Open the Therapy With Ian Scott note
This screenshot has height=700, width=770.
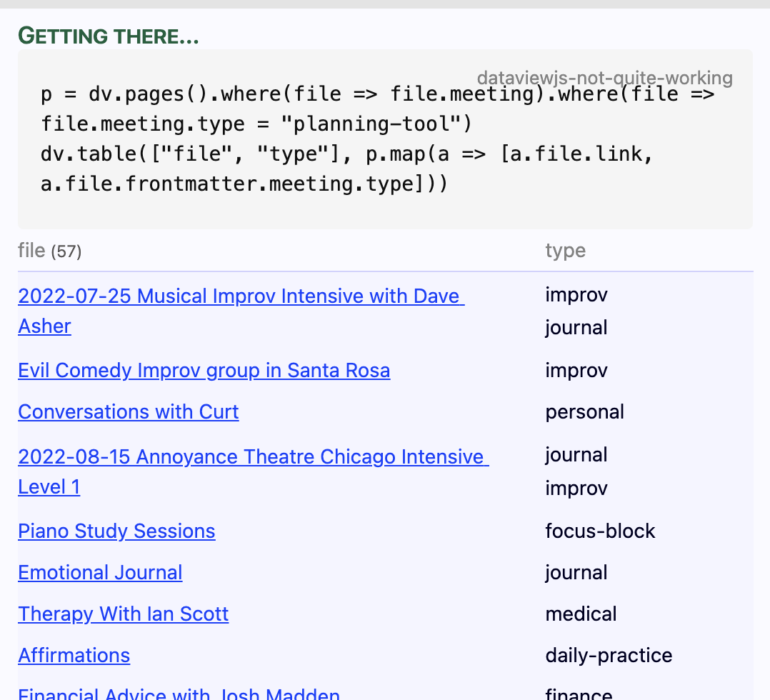pyautogui.click(x=124, y=614)
